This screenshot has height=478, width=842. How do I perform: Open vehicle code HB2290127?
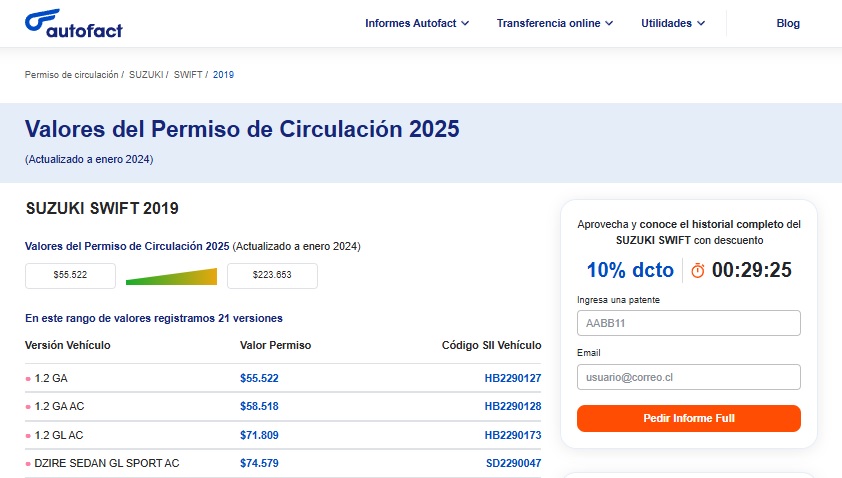(x=512, y=378)
